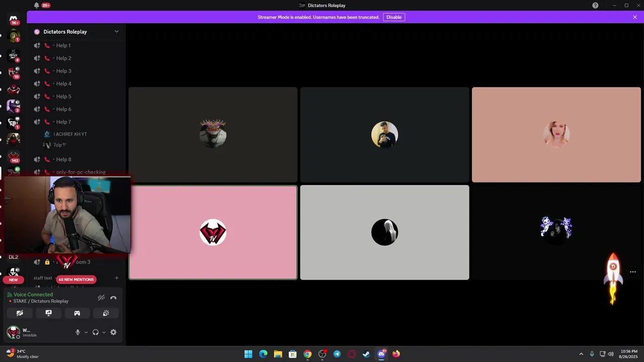Image resolution: width=644 pixels, height=362 pixels.
Task: Click the NEW unread servers pill
Action: point(14,280)
